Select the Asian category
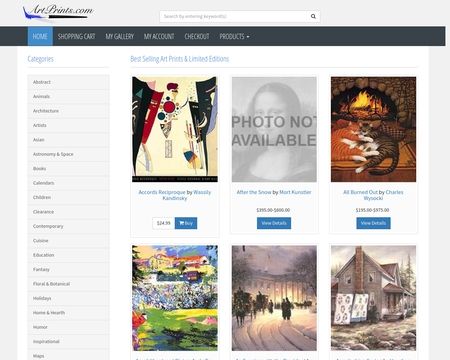The height and width of the screenshot is (360, 450). pyautogui.click(x=68, y=140)
